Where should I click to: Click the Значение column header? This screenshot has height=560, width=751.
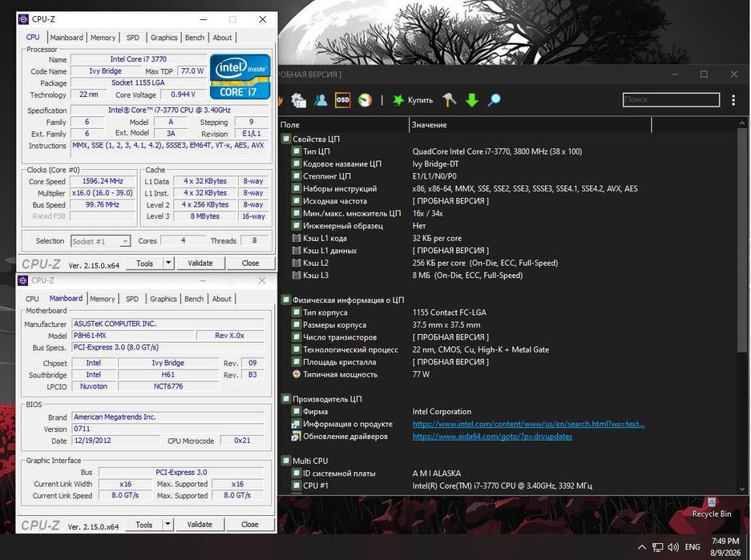[531, 125]
